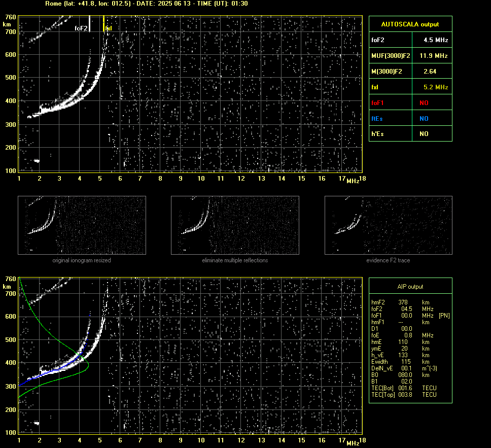This screenshot has width=491, height=448.
Task: Select the yellow 'fxI' label in the table
Action: 374,87
